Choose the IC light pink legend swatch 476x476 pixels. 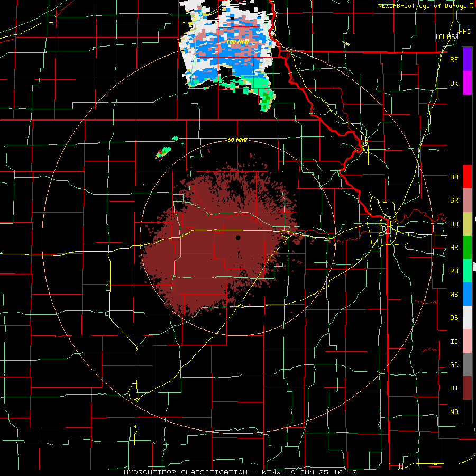point(467,341)
